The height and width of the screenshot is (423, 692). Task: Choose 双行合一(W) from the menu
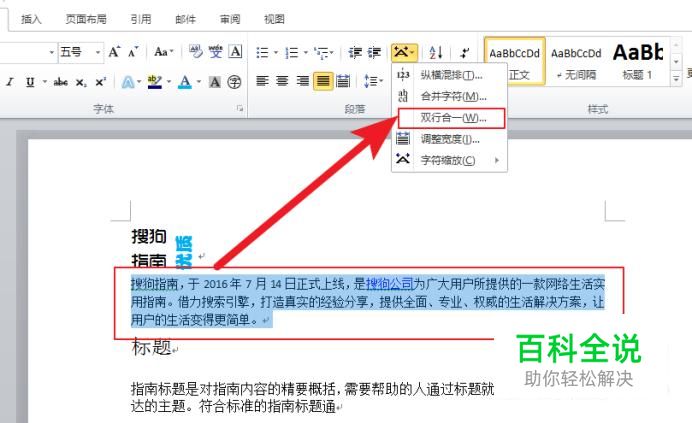pyautogui.click(x=451, y=118)
